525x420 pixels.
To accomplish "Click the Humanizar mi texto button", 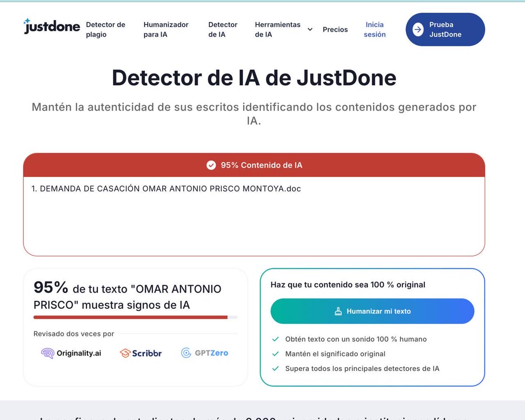I will 372,311.
